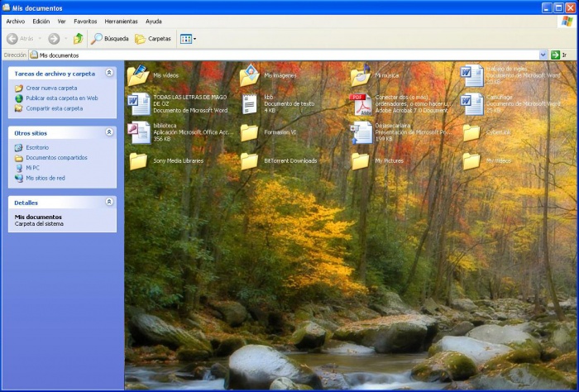579x392 pixels.
Task: Click the Compartir esta carpeta icon
Action: pyautogui.click(x=18, y=108)
